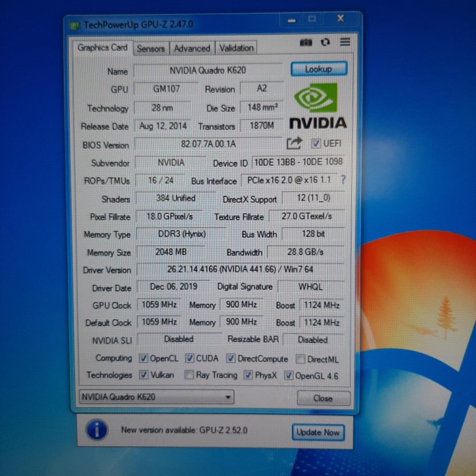The height and width of the screenshot is (476, 476).
Task: Click Default Clock row Memory 900 MHz
Action: pyautogui.click(x=241, y=322)
